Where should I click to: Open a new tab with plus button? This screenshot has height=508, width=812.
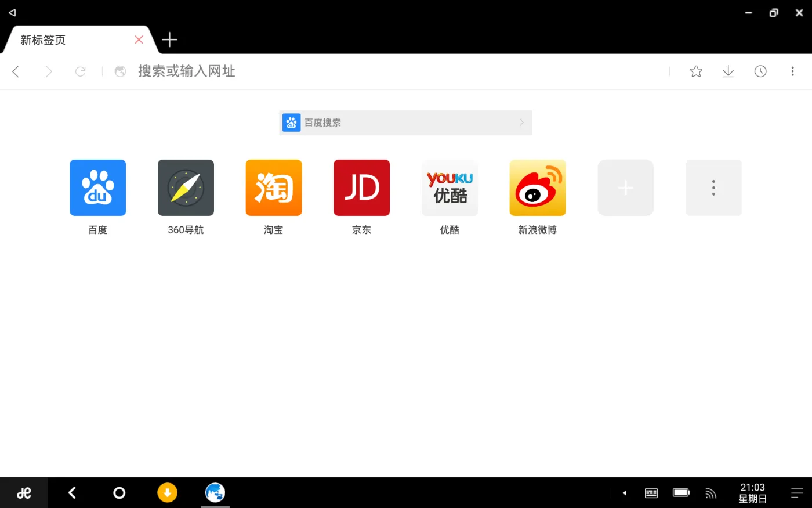[x=169, y=39]
